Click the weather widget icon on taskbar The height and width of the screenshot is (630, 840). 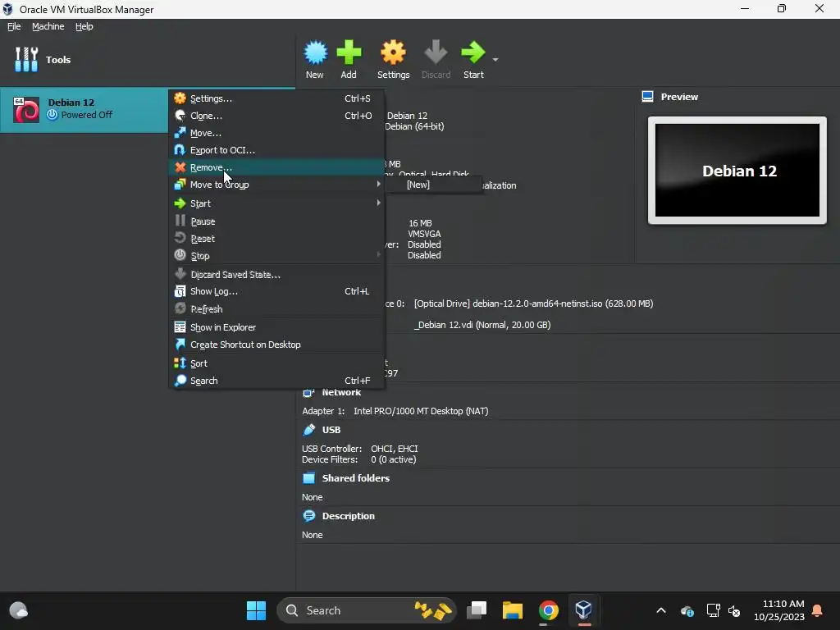pyautogui.click(x=18, y=610)
